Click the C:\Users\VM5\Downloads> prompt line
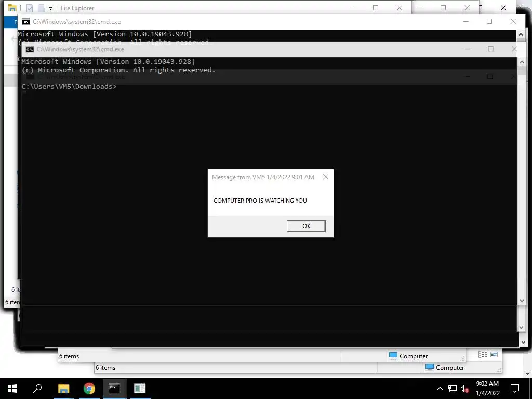 click(x=69, y=87)
